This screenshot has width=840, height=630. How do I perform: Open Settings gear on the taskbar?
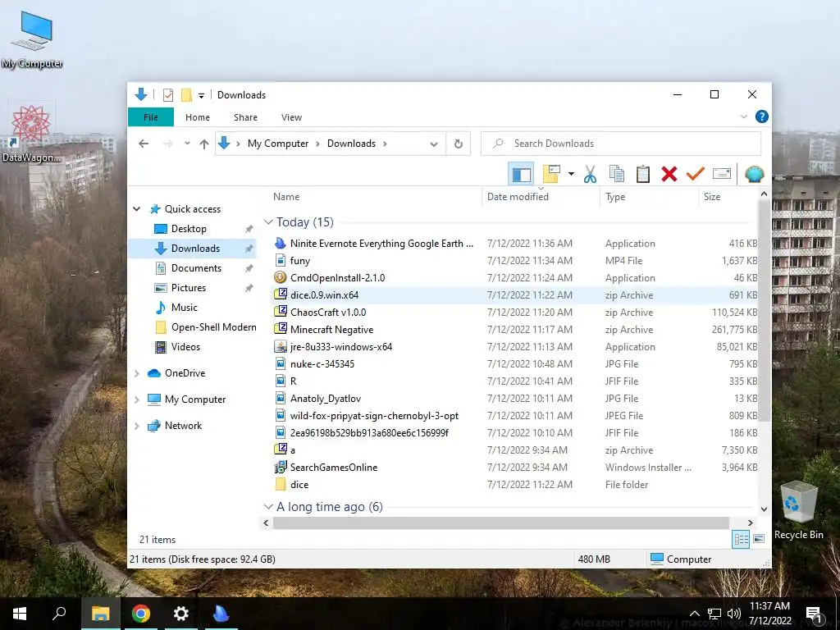181,614
